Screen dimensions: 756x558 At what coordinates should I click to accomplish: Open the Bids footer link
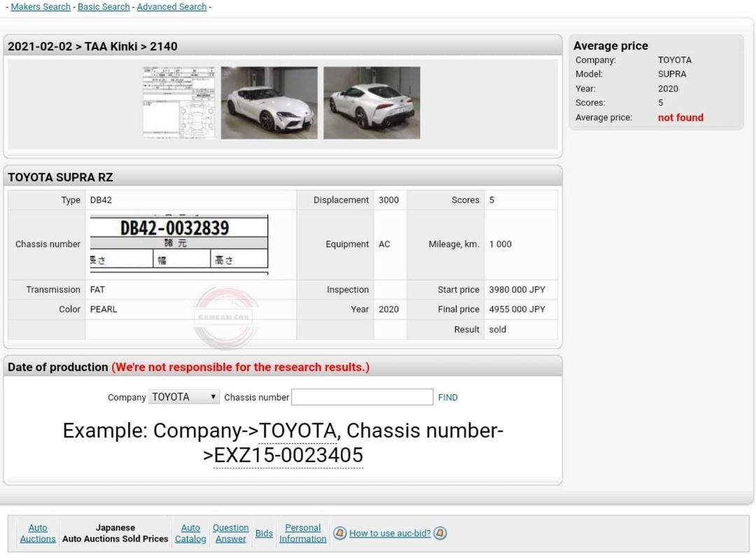click(264, 533)
